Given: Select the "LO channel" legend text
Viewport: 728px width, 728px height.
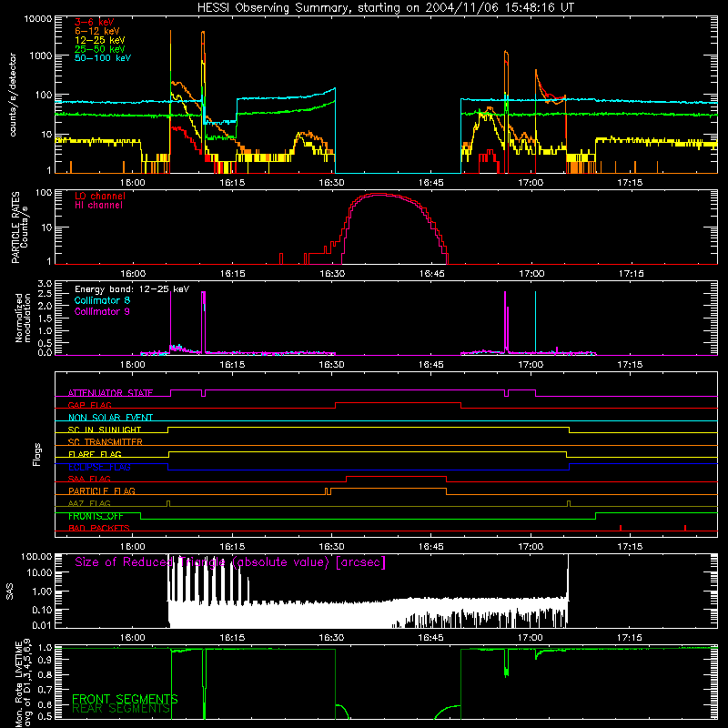Looking at the screenshot, I should (x=100, y=196).
